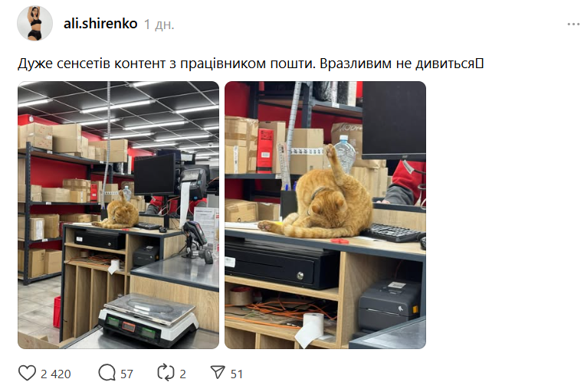Image resolution: width=584 pixels, height=392 pixels.
Task: Open the left photo with the wide office view
Action: pos(119,215)
